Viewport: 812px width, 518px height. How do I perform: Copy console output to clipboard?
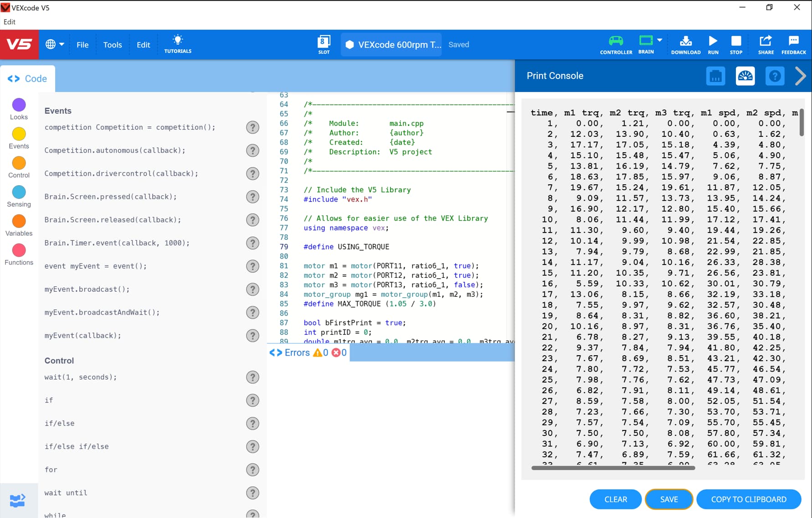click(749, 499)
